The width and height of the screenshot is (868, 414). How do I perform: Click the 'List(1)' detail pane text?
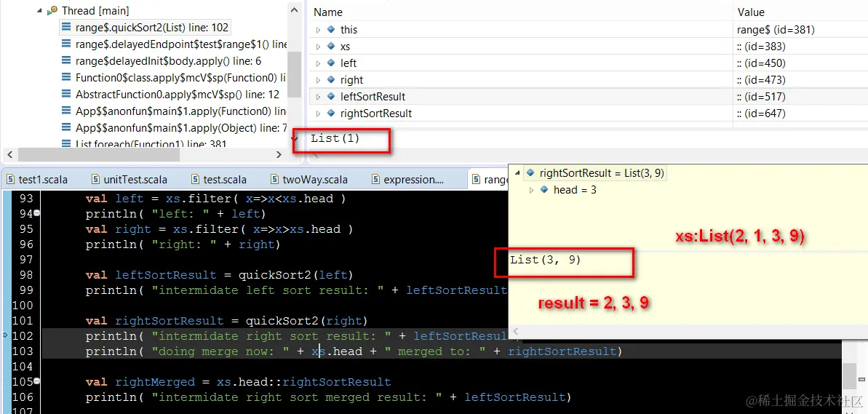tap(335, 138)
